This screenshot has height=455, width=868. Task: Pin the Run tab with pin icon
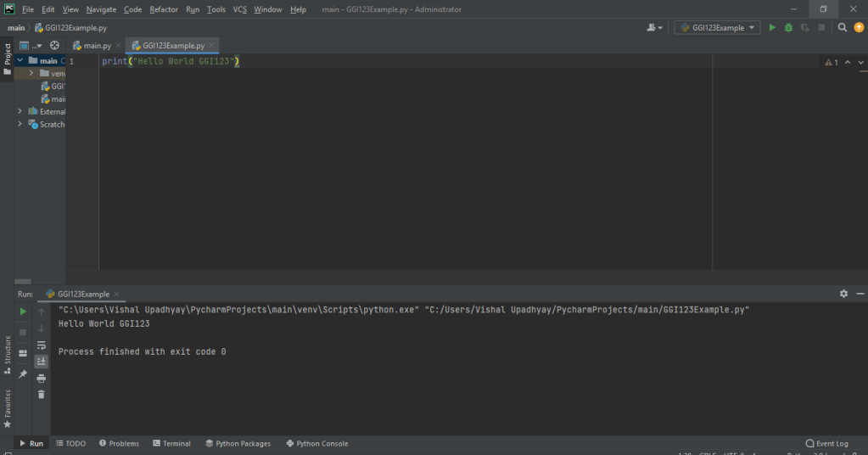pyautogui.click(x=23, y=374)
